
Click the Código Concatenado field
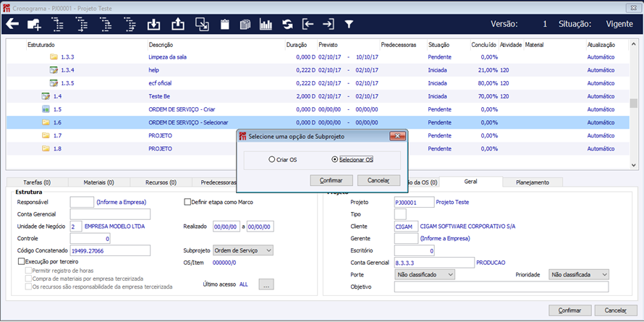coord(110,250)
